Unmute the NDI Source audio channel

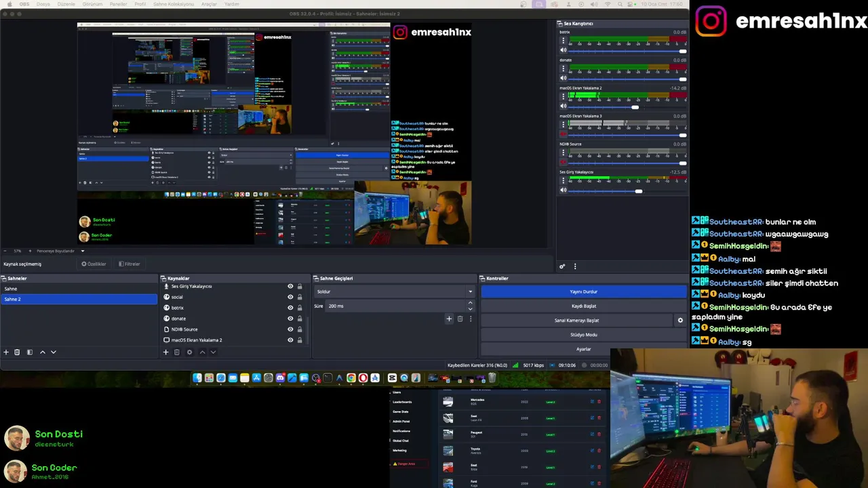click(563, 163)
